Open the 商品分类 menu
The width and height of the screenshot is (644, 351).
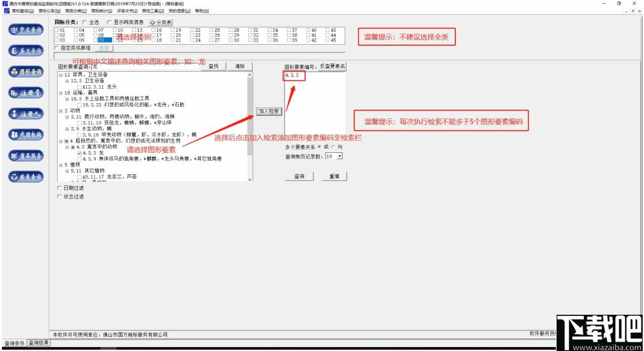(76, 10)
